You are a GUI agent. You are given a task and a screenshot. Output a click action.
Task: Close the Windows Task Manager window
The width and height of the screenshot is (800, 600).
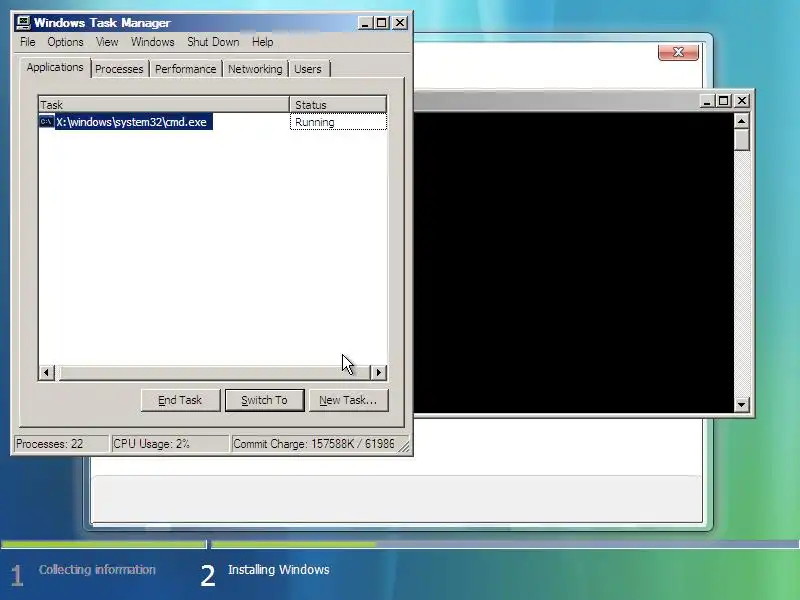[x=400, y=23]
